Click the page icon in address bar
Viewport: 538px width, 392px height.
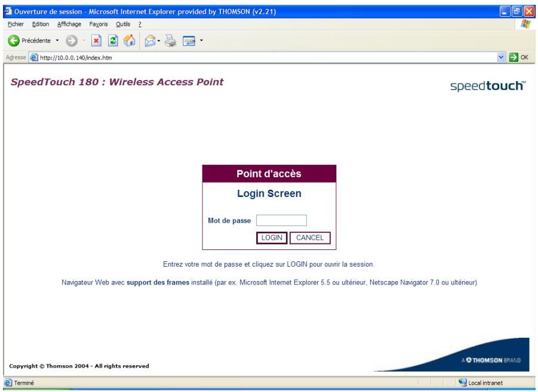(33, 57)
